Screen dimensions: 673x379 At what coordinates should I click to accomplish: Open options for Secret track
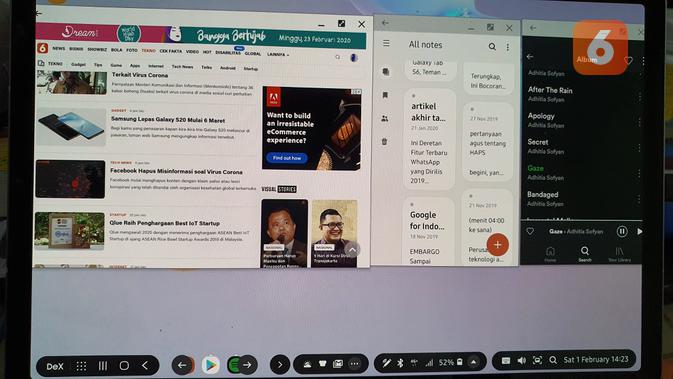coord(639,148)
